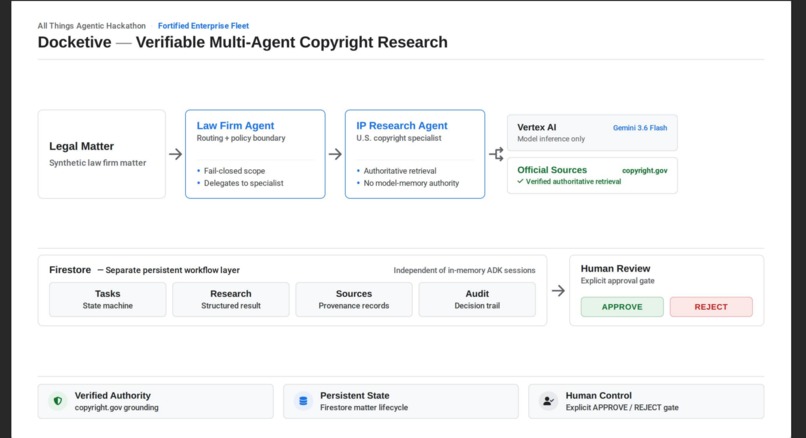The image size is (806, 438).
Task: Select the Sources Provenance records card
Action: 354,299
